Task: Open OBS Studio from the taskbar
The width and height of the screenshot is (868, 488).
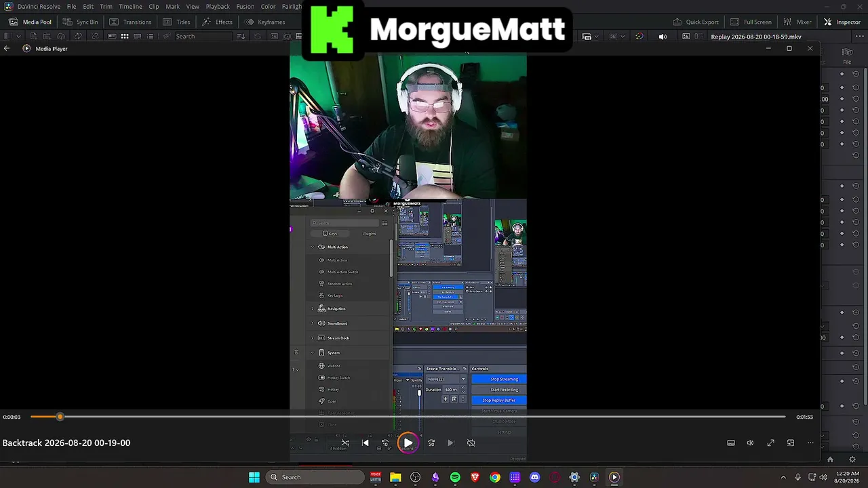Action: (x=416, y=477)
